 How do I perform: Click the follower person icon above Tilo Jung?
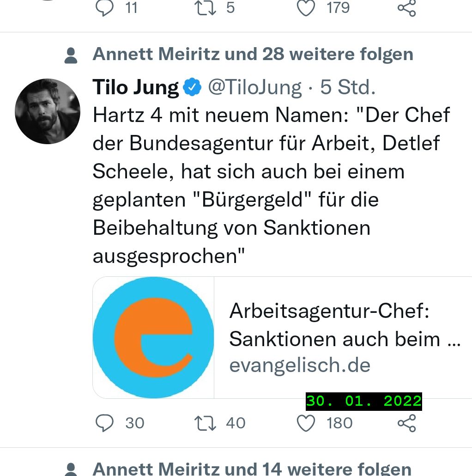click(x=71, y=55)
